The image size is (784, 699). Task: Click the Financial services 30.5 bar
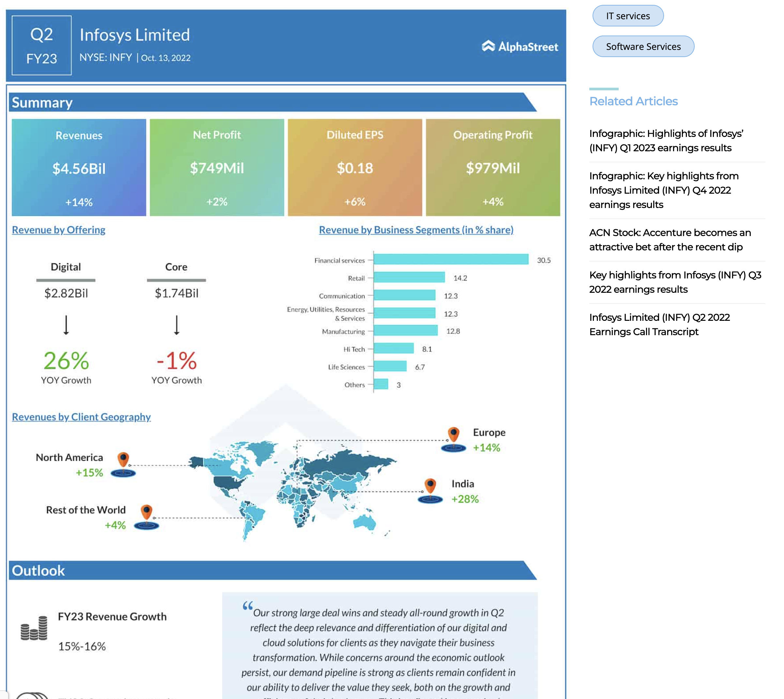(x=451, y=260)
